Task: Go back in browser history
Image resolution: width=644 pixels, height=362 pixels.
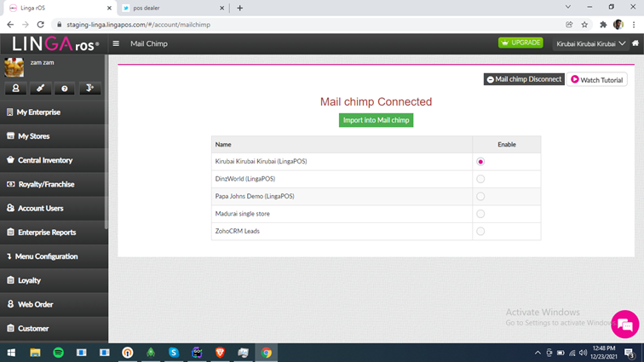Action: [10, 25]
